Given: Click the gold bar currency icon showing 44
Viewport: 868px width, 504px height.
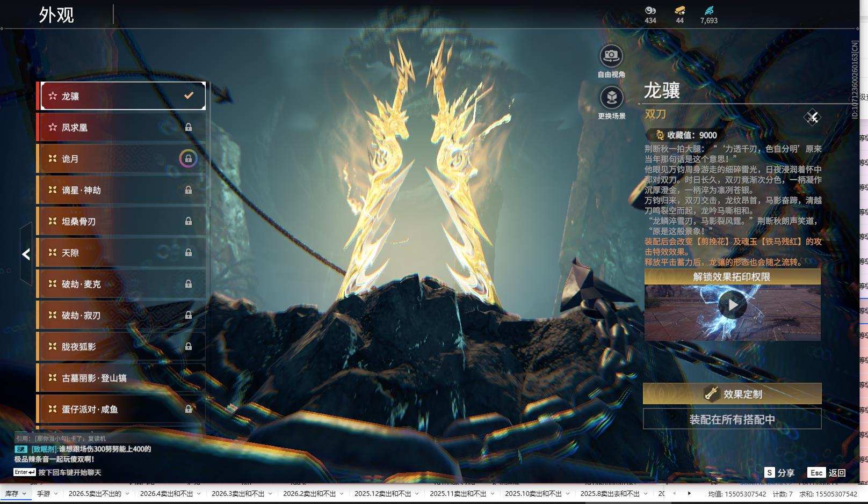Looking at the screenshot, I should [680, 10].
